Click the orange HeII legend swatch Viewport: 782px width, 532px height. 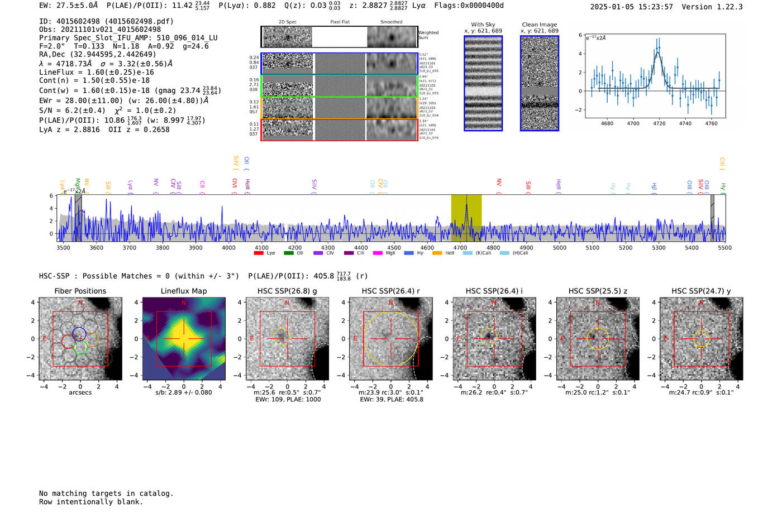[x=437, y=253]
